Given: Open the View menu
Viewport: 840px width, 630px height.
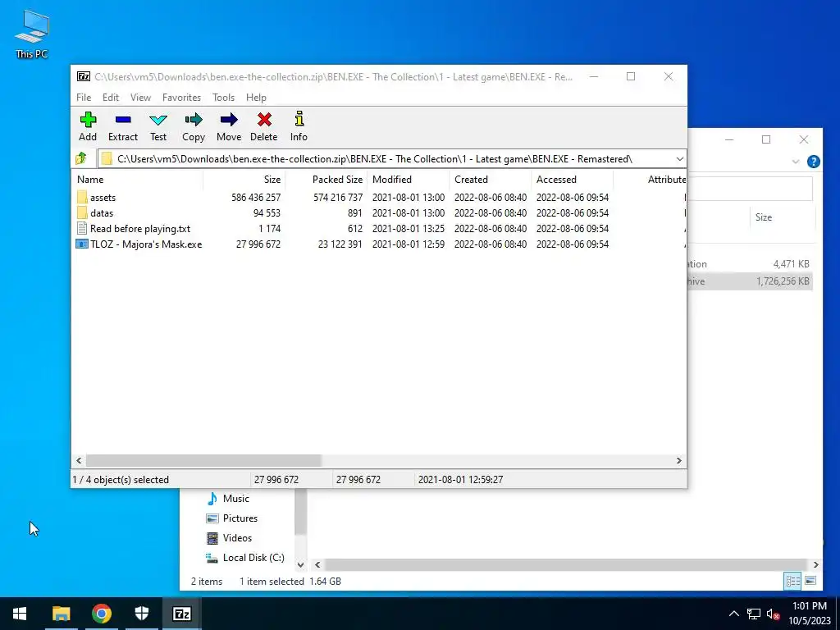Looking at the screenshot, I should 140,98.
